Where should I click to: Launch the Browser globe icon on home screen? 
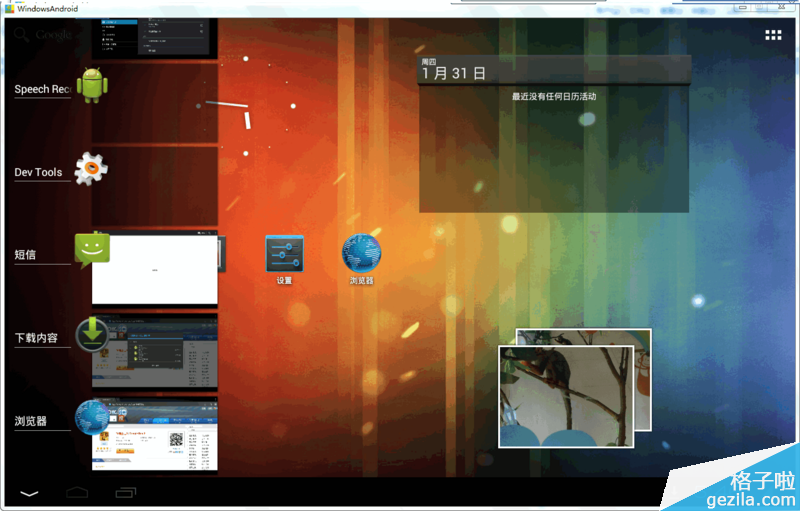[361, 253]
